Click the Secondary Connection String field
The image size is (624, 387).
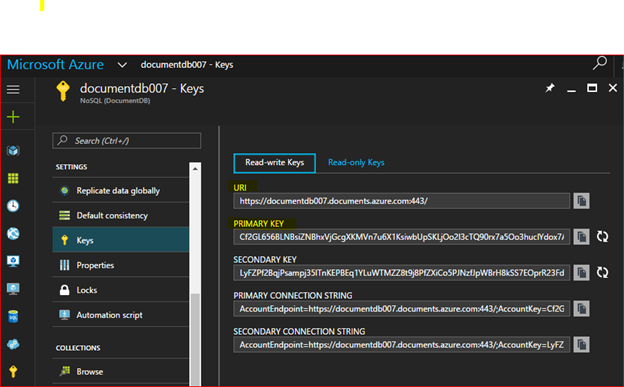[402, 344]
